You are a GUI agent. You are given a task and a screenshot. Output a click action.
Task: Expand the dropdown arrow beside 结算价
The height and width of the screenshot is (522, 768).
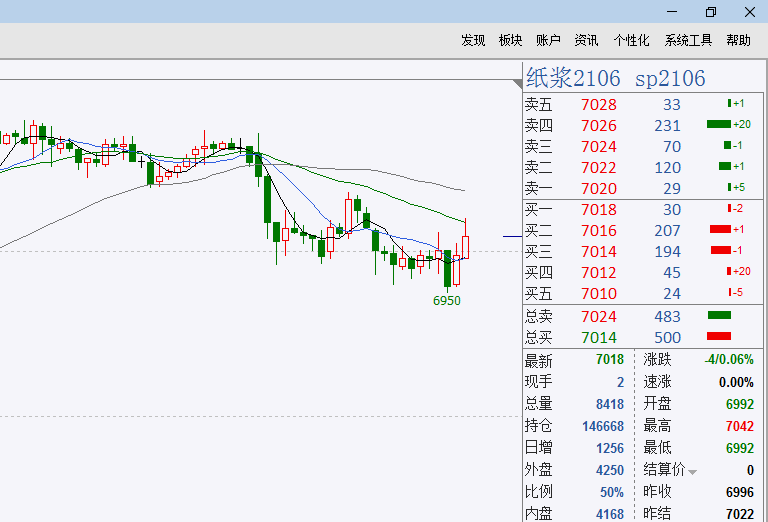(x=693, y=471)
